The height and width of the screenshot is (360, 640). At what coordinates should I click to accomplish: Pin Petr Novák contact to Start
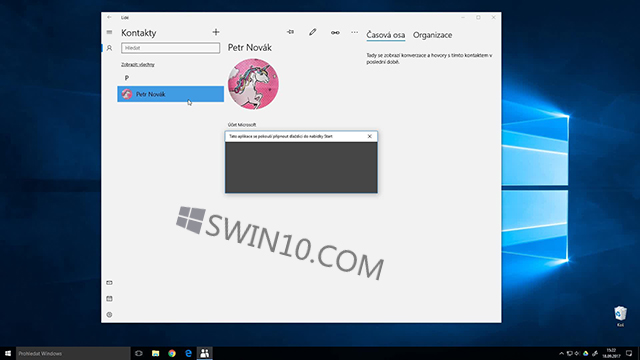tap(290, 32)
